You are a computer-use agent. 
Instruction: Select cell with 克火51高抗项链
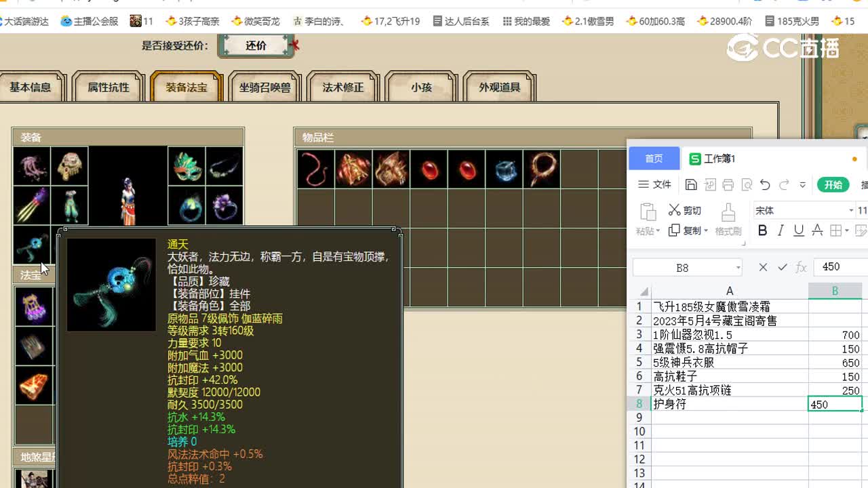coord(730,390)
